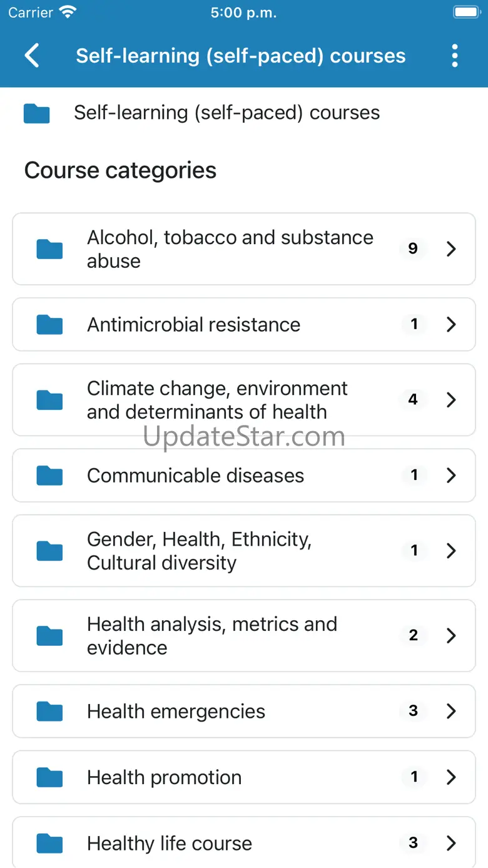This screenshot has width=488, height=868.
Task: Expand Gender, Health, Ethnicity category chevron
Action: [451, 551]
